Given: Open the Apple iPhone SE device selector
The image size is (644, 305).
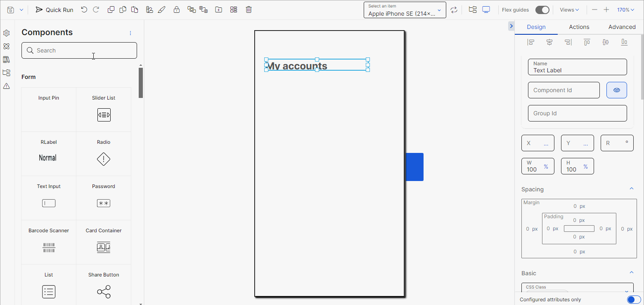Looking at the screenshot, I should click(x=405, y=10).
